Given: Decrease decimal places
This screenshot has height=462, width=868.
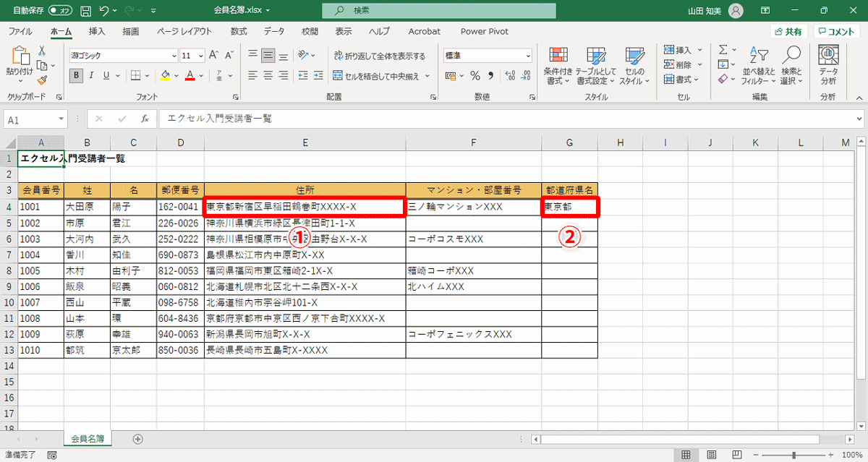Looking at the screenshot, I should (x=525, y=75).
